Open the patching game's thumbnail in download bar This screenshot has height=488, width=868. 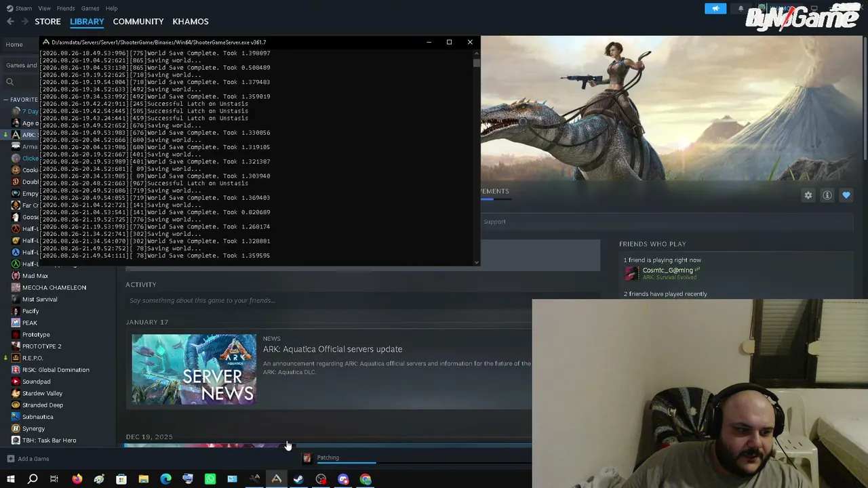click(307, 459)
